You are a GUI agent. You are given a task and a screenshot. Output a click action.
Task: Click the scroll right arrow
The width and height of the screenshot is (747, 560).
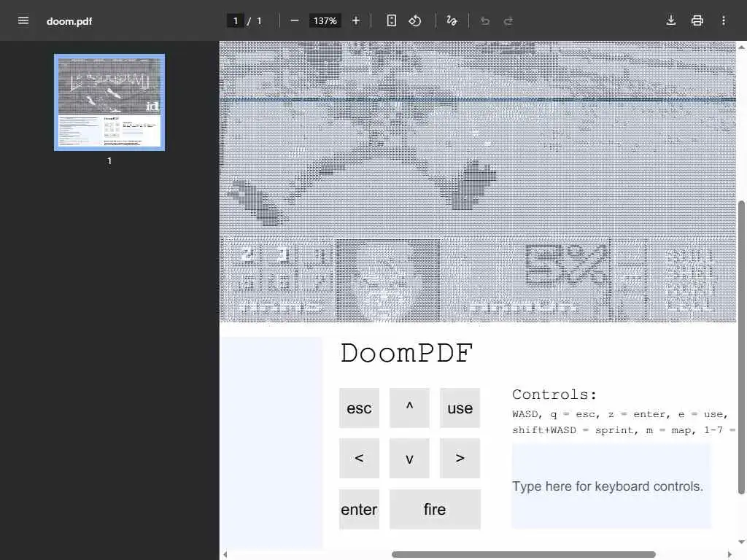tap(729, 554)
